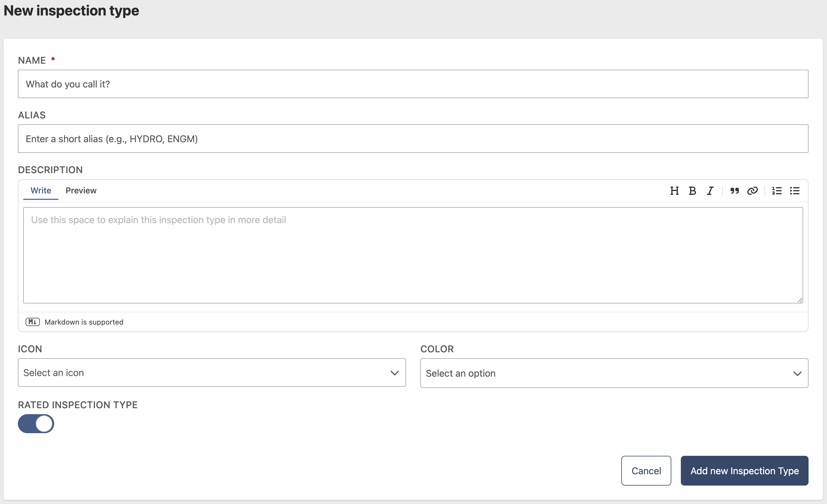Image resolution: width=827 pixels, height=504 pixels.
Task: Click into the description text area
Action: [413, 255]
